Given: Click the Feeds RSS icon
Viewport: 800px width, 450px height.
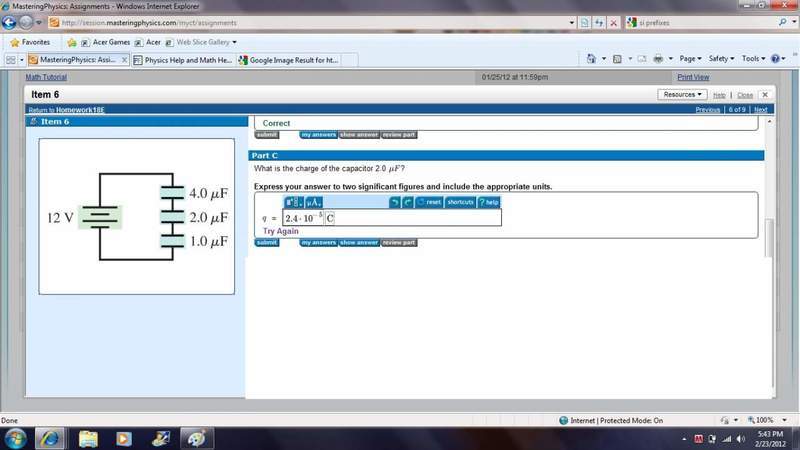Looking at the screenshot, I should [x=617, y=59].
